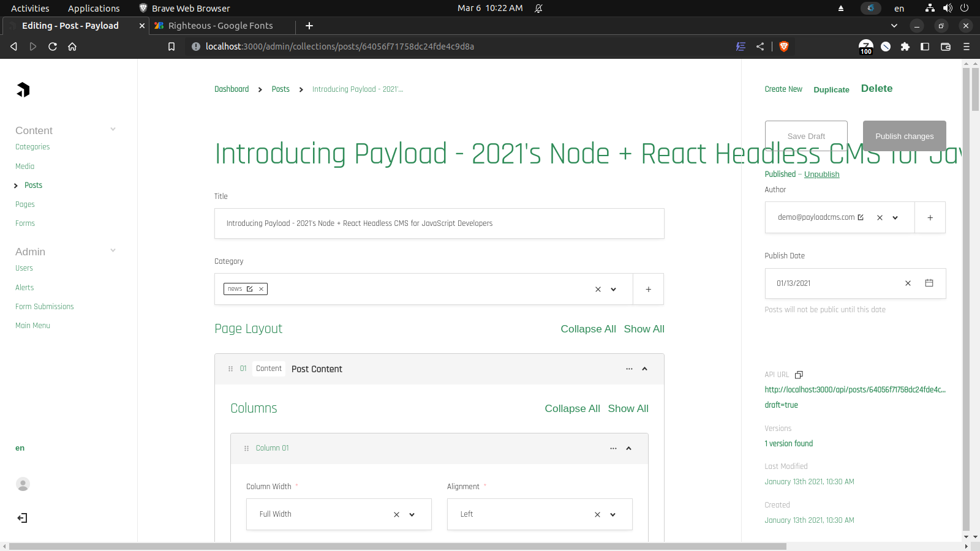Bookmark this page in Brave
Viewport: 980px width, 551px height.
pyautogui.click(x=171, y=47)
